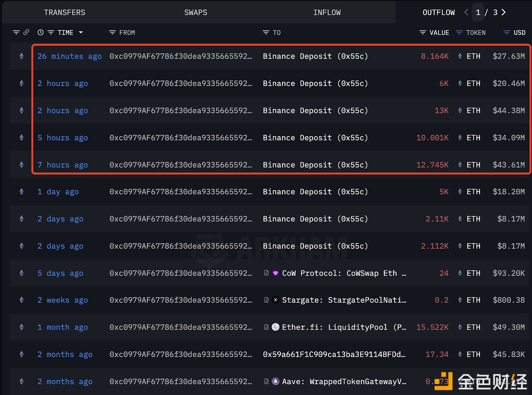This screenshot has width=532, height=395.
Task: Click the 12.745K value cell
Action: click(432, 165)
